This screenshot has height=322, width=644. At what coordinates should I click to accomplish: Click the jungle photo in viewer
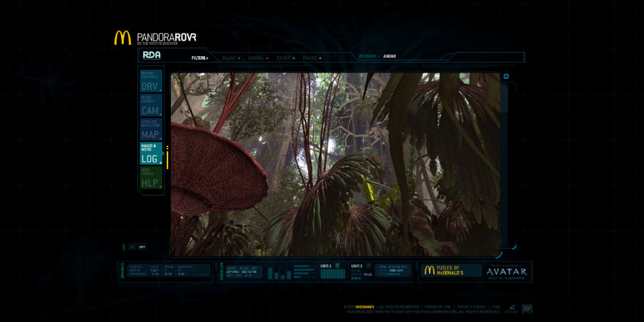point(336,165)
